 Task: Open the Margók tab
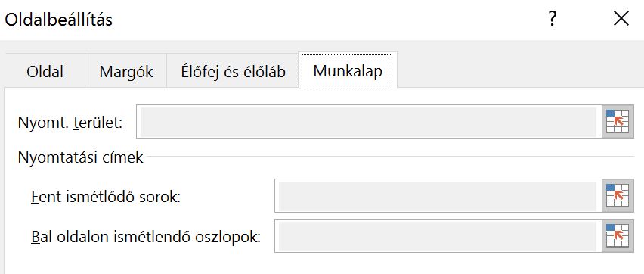coord(126,72)
